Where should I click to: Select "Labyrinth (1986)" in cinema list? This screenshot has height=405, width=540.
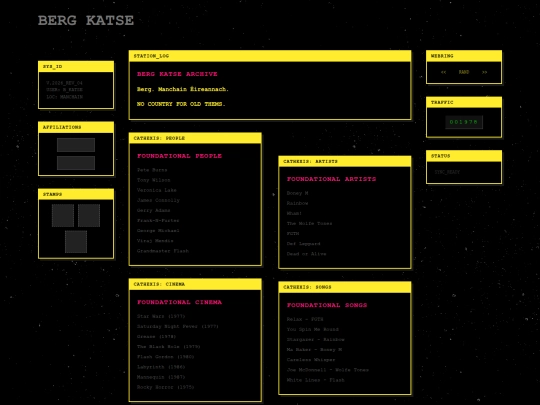161,367
